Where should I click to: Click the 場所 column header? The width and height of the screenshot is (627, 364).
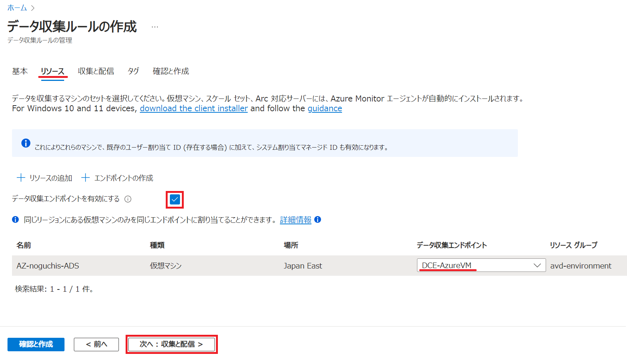tap(291, 245)
